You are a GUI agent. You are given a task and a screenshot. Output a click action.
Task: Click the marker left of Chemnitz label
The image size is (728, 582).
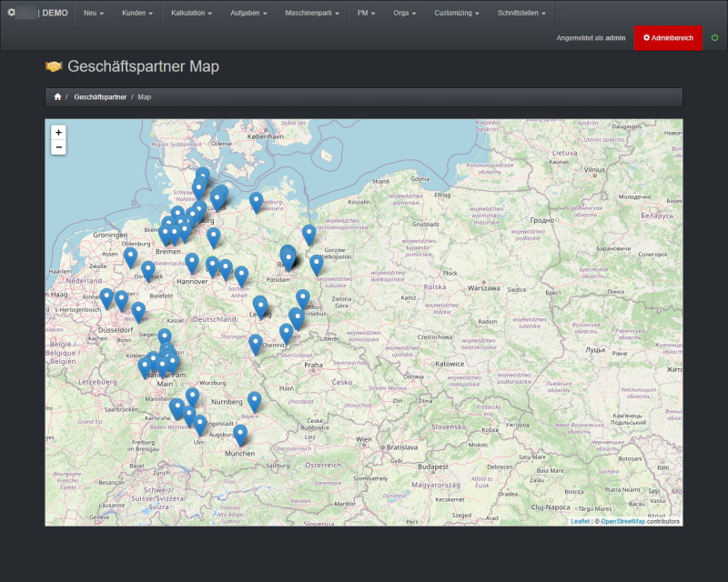(x=256, y=345)
